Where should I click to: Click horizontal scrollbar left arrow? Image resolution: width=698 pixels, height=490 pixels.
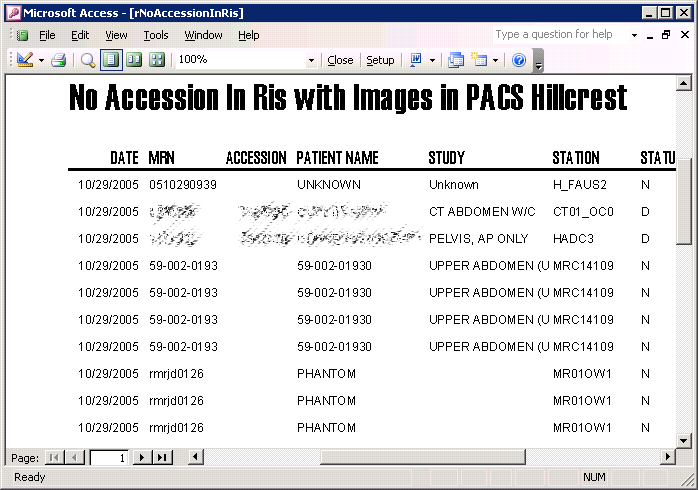point(195,457)
